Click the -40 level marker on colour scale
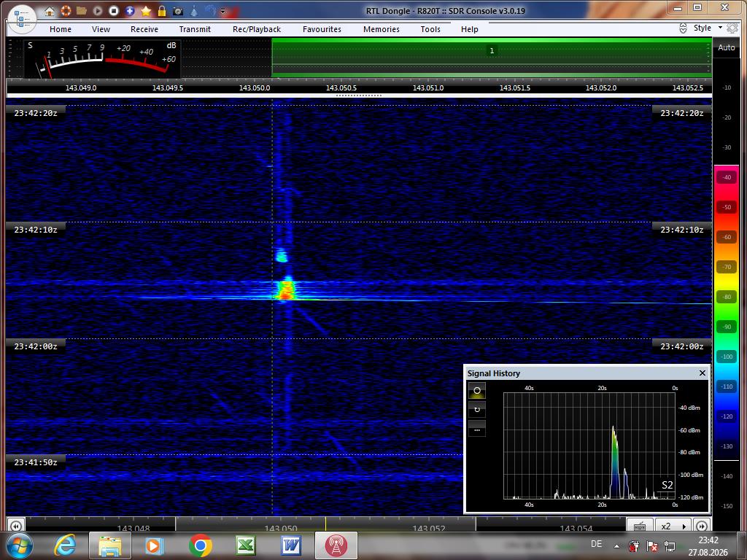Image resolution: width=747 pixels, height=560 pixels. [x=727, y=177]
